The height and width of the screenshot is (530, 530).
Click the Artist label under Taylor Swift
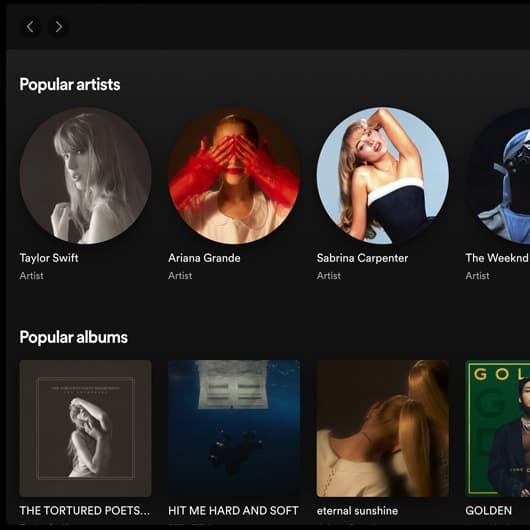[x=31, y=276]
